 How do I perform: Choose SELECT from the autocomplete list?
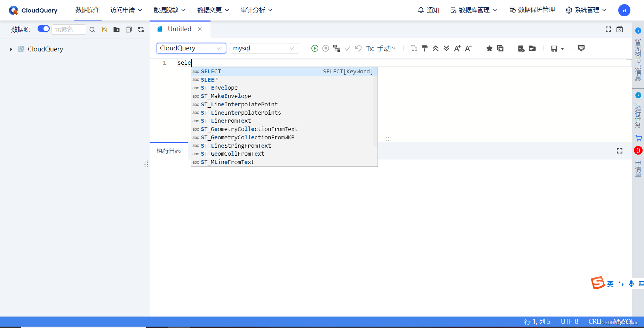[x=284, y=72]
